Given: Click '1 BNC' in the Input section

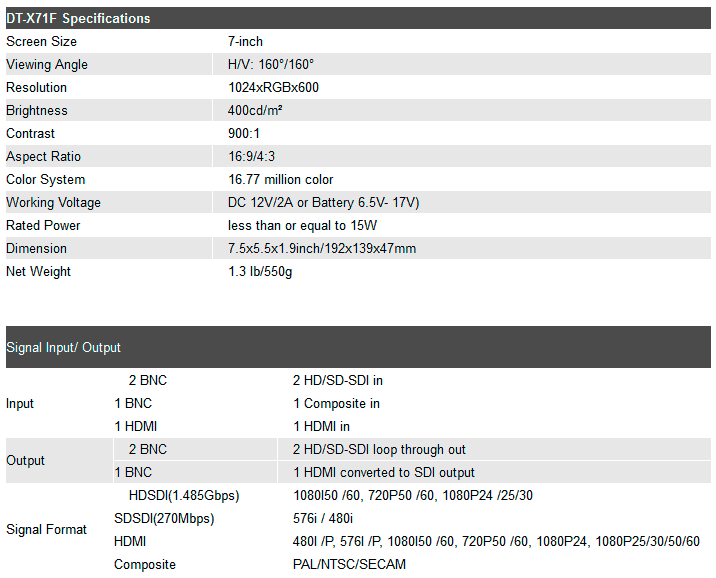Looking at the screenshot, I should (x=133, y=404).
